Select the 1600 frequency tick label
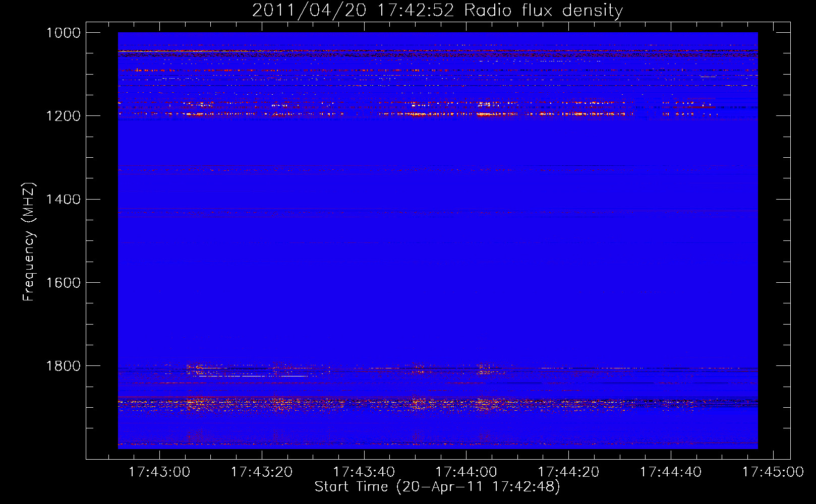 [63, 283]
